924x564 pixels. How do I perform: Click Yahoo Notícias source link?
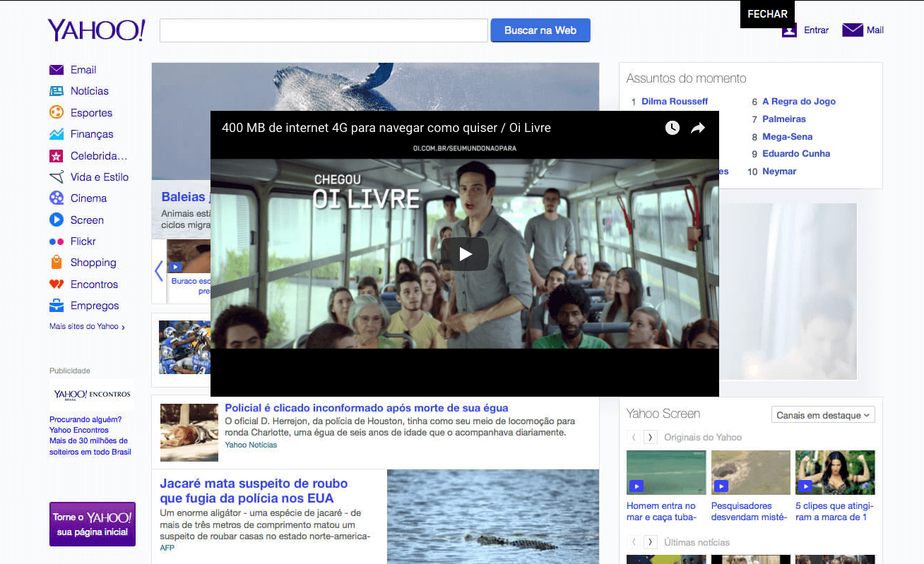pos(251,445)
